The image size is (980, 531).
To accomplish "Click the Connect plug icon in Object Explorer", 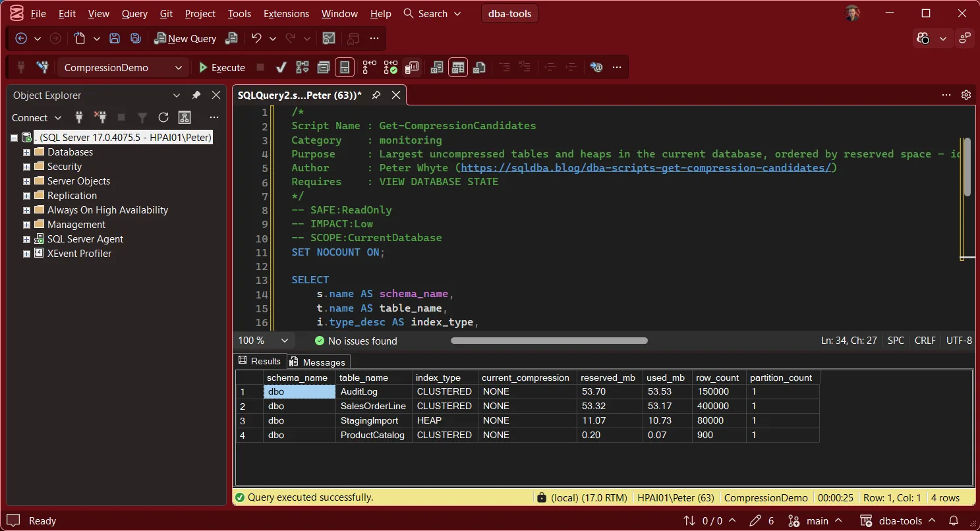I will point(79,117).
